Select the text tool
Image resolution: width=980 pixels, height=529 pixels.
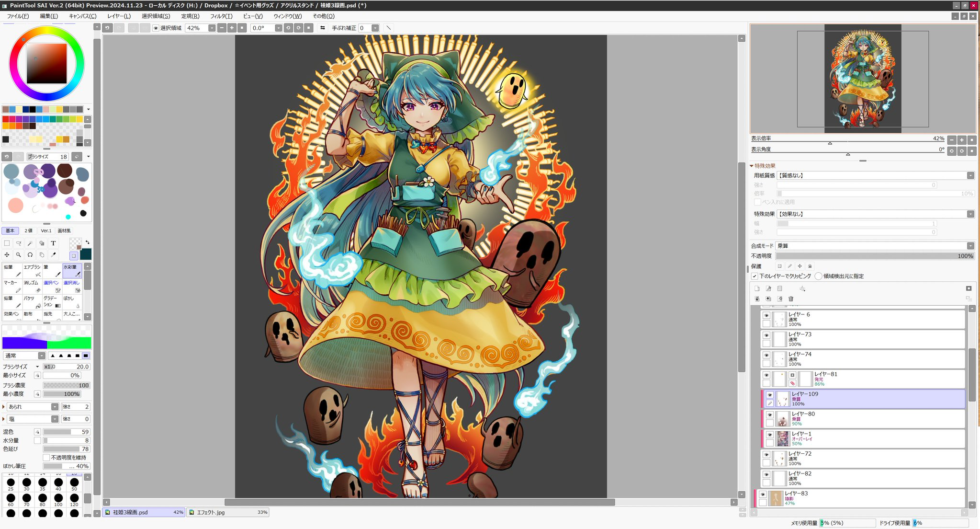coord(53,243)
